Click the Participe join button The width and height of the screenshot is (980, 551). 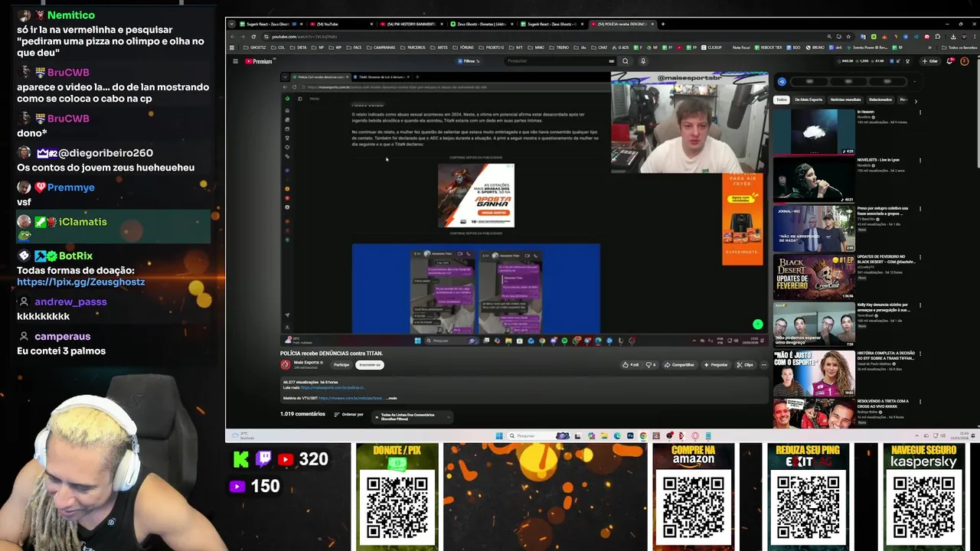coord(341,365)
